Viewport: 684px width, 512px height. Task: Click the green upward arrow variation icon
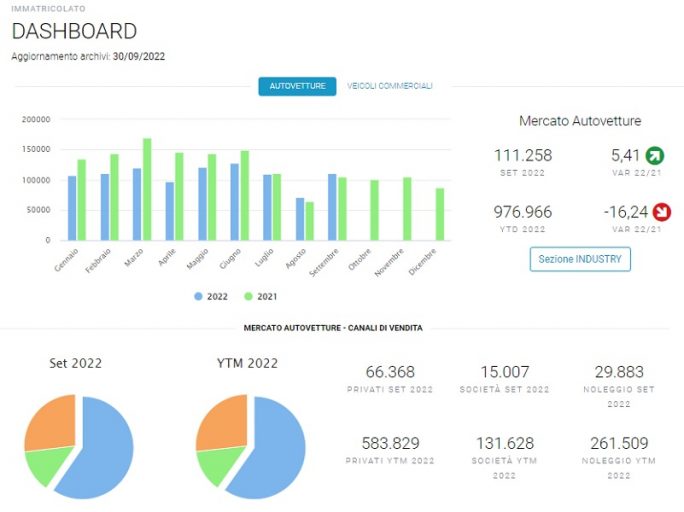click(655, 156)
